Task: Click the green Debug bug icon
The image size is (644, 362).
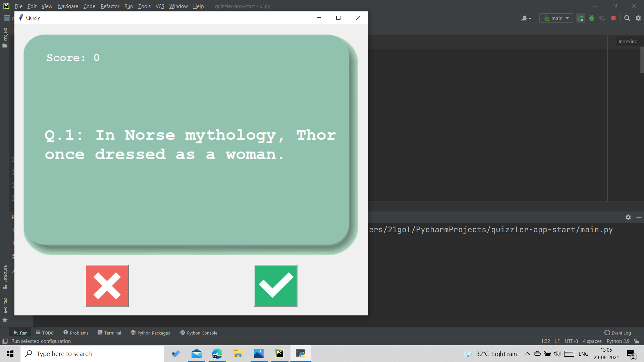Action: point(592,18)
